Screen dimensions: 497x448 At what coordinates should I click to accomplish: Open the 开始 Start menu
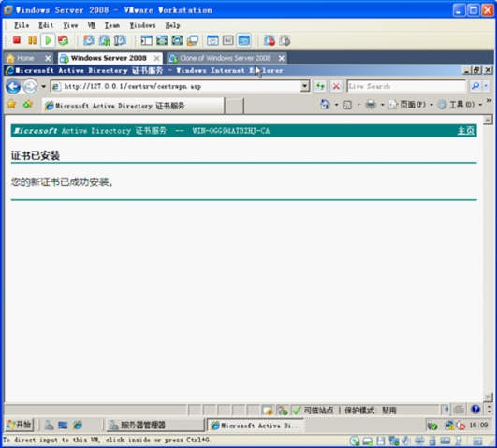[20, 425]
